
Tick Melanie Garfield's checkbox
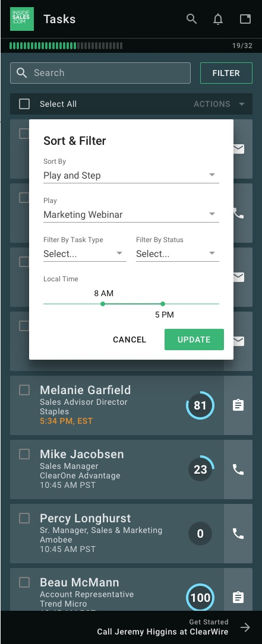click(x=24, y=390)
